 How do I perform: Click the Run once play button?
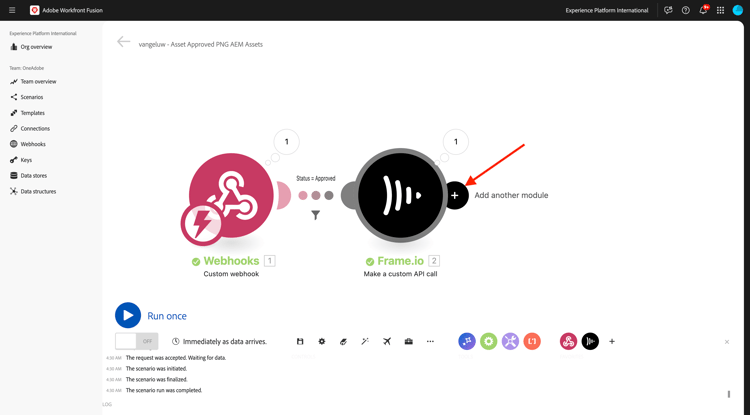click(x=128, y=316)
